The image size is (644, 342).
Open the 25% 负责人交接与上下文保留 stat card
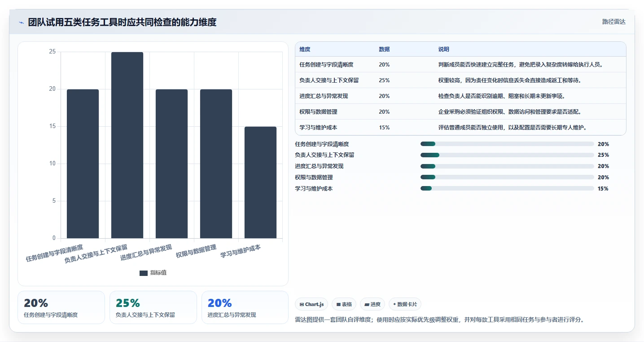coord(153,307)
